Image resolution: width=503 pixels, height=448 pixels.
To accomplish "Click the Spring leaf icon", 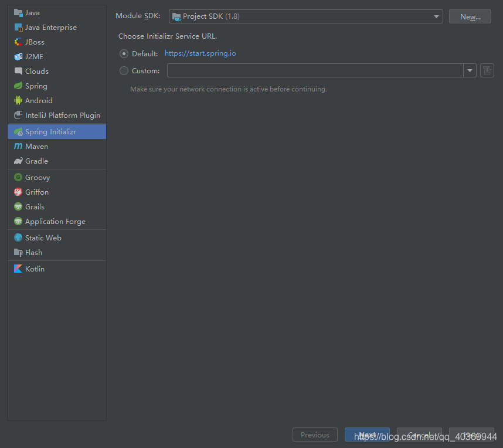I will [18, 86].
